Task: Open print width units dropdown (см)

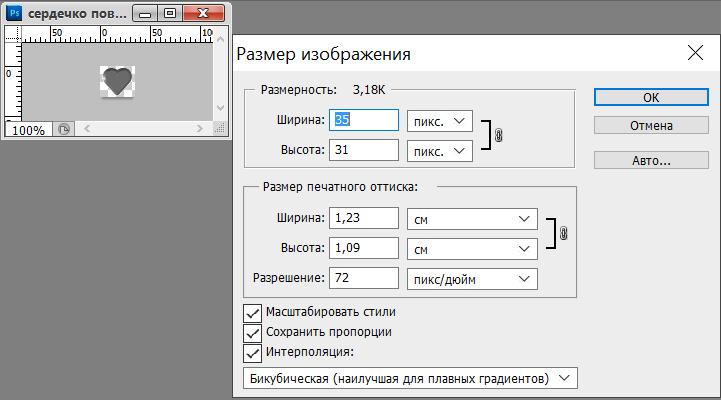Action: (472, 219)
